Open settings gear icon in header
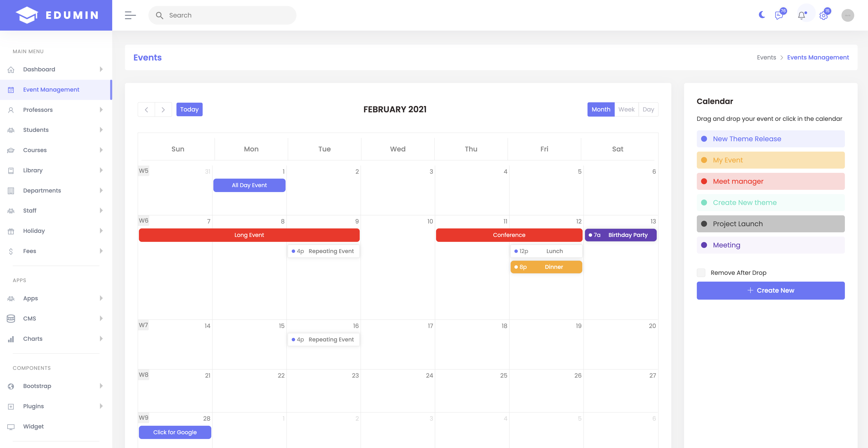Screen dimensions: 868x448 pyautogui.click(x=823, y=16)
